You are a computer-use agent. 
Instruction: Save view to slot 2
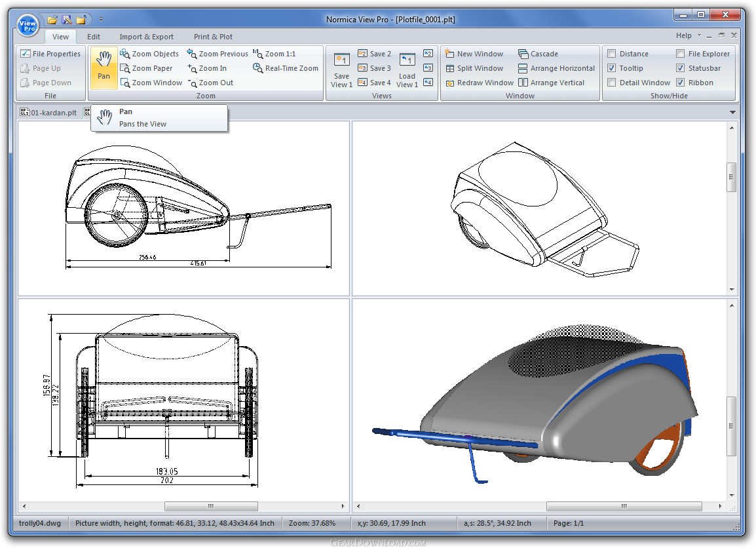click(x=375, y=54)
